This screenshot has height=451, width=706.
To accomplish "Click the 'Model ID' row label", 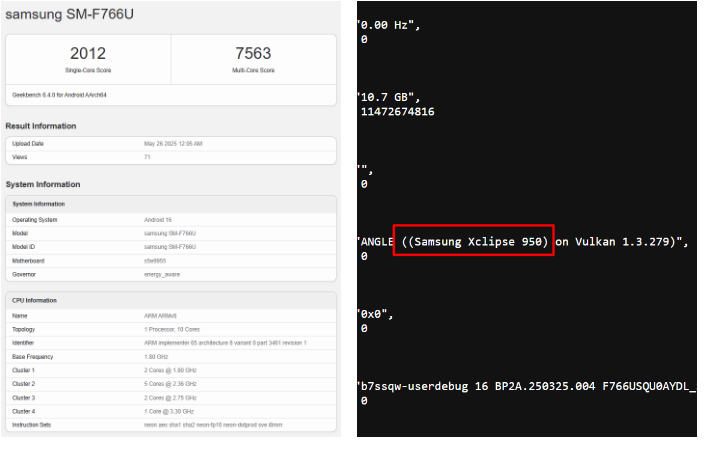I will [x=23, y=247].
